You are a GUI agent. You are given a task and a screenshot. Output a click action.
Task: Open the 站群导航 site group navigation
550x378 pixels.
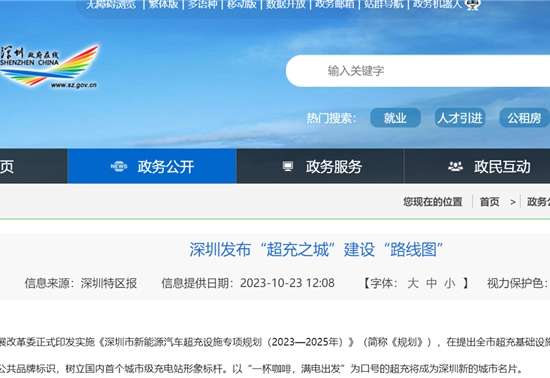(x=384, y=4)
